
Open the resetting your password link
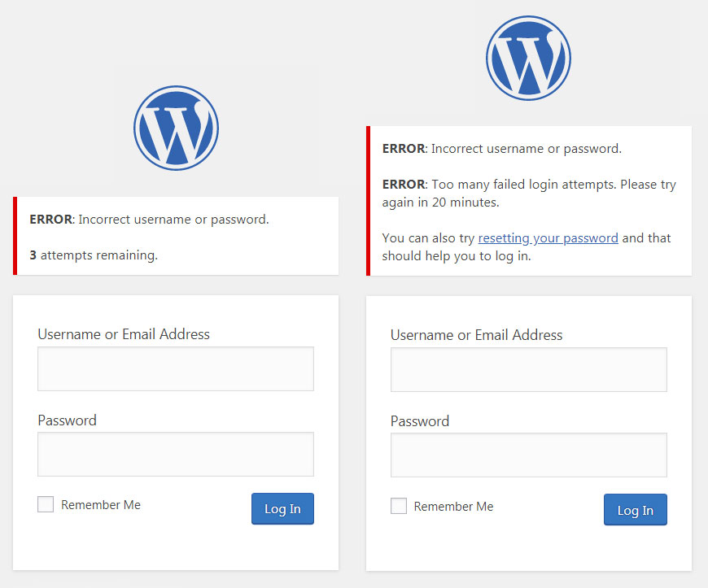tap(548, 238)
